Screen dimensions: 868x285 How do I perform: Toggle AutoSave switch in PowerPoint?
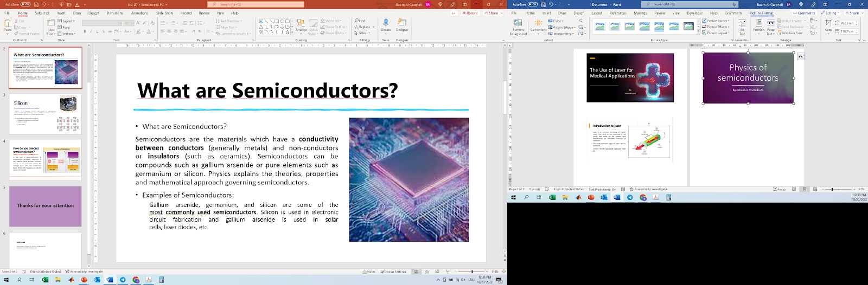(25, 4)
